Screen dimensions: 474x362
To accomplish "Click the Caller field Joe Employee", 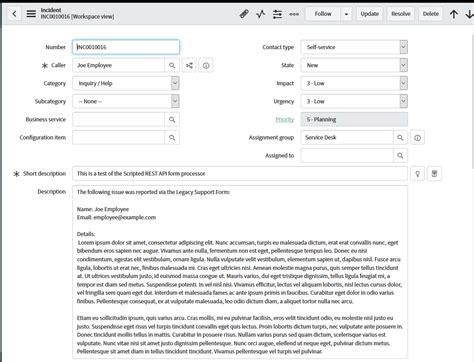I will click(118, 65).
